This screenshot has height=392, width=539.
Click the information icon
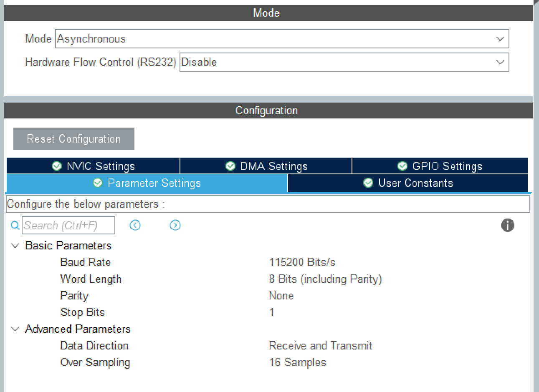tap(507, 226)
